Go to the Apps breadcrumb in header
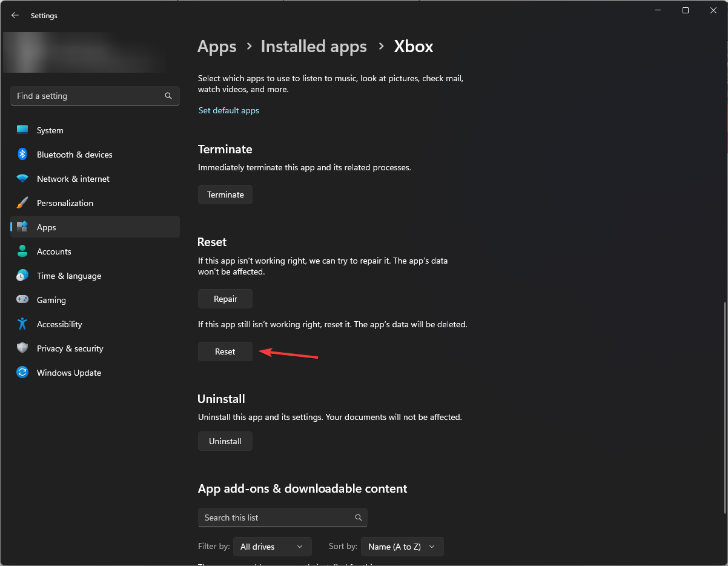Viewport: 728px width, 566px height. point(217,47)
